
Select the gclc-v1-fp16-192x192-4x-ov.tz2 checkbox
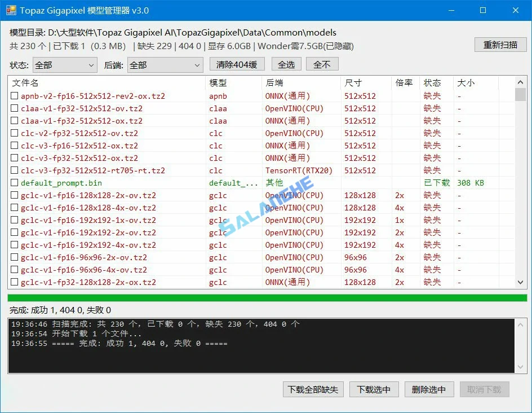14,245
